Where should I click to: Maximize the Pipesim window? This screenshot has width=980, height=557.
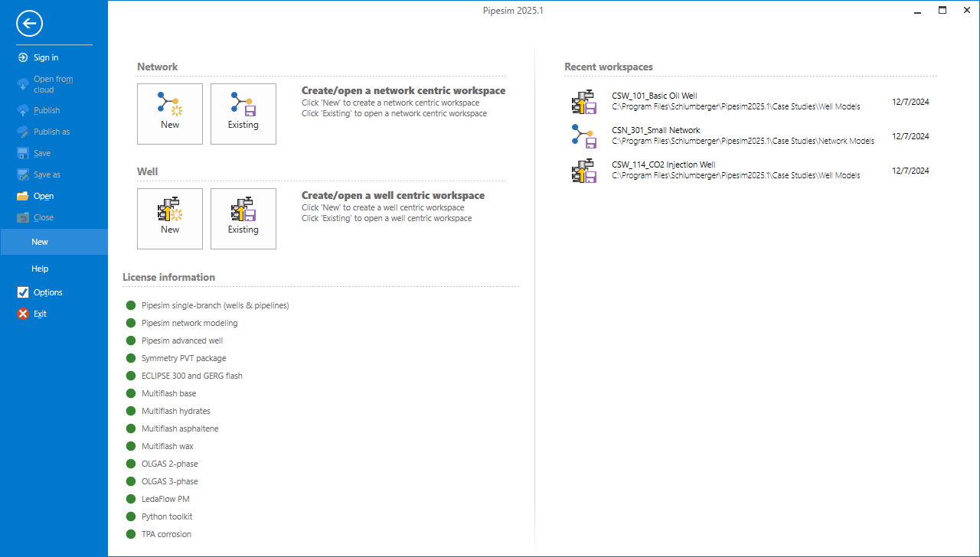(x=942, y=11)
